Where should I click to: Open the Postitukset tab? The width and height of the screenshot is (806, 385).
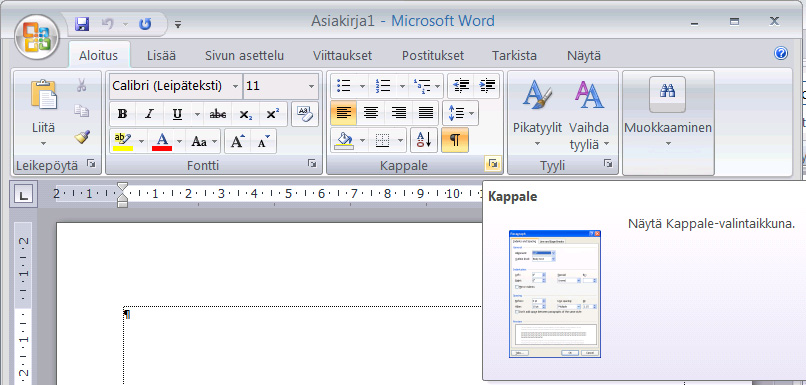433,56
